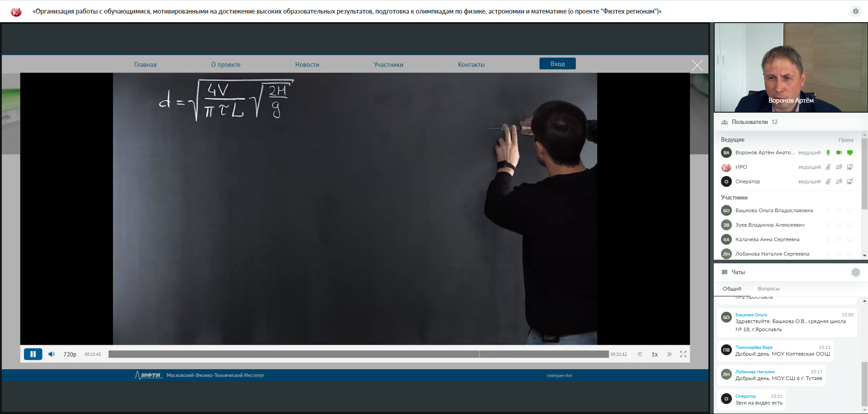This screenshot has width=868, height=414.
Task: Switch to the Общий chat tab
Action: [x=732, y=289]
